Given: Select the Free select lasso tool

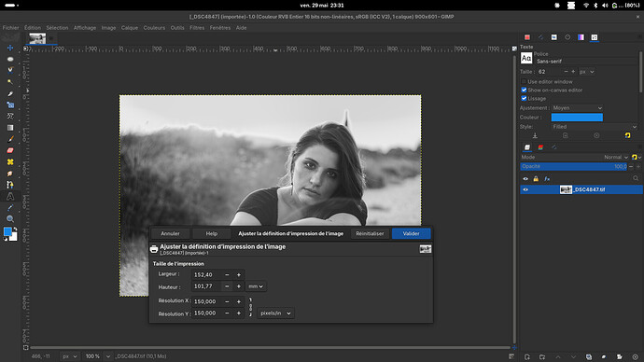Looking at the screenshot, I should (x=10, y=70).
